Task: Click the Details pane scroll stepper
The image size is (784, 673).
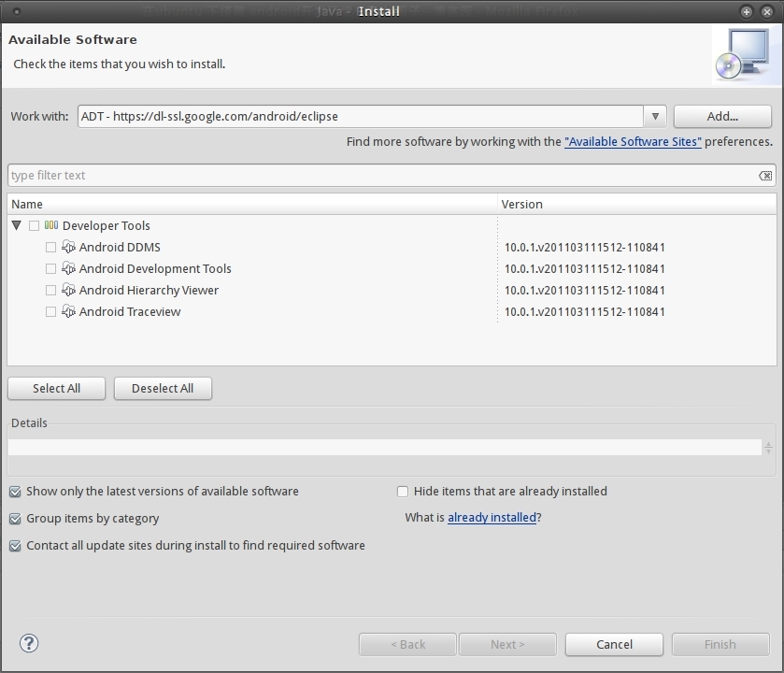Action: 768,448
